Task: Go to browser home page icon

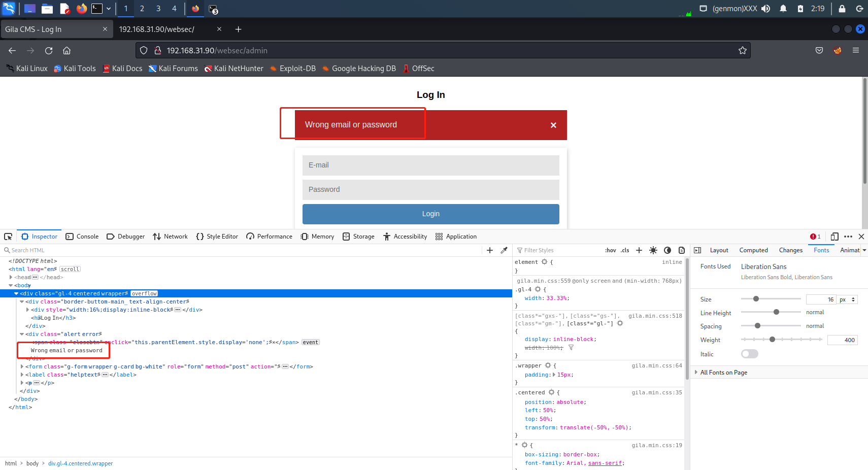Action: coord(66,50)
